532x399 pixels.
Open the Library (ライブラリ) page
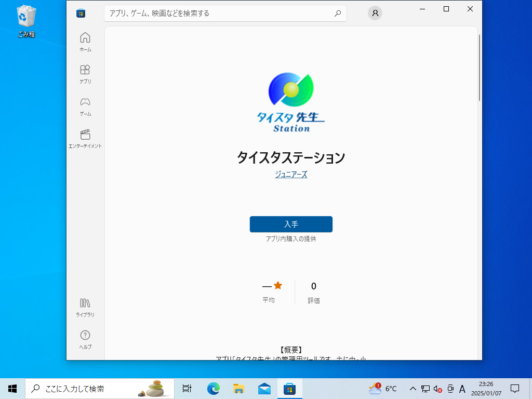click(x=85, y=307)
